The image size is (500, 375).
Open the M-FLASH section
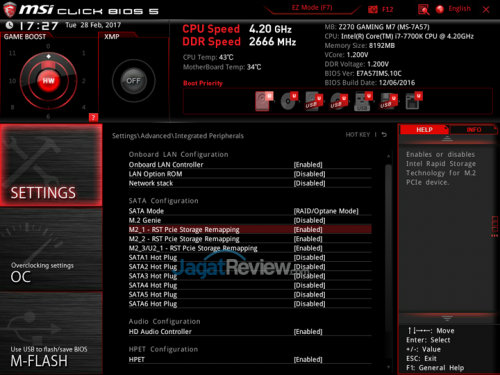(x=51, y=333)
